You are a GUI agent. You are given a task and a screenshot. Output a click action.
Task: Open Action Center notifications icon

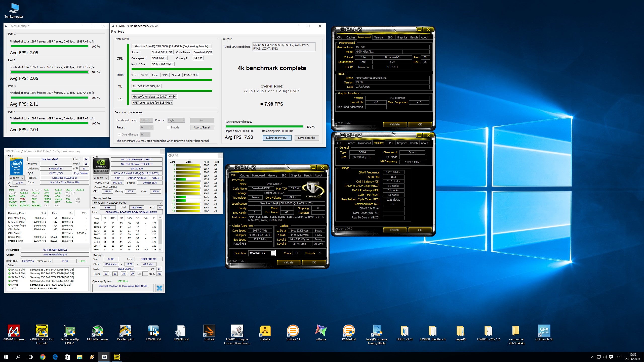click(x=611, y=357)
